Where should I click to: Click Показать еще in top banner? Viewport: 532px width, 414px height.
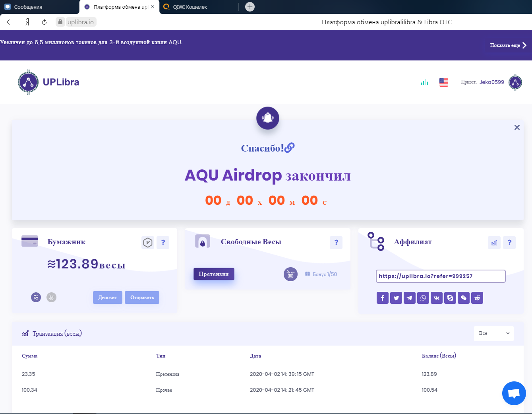[x=508, y=45]
